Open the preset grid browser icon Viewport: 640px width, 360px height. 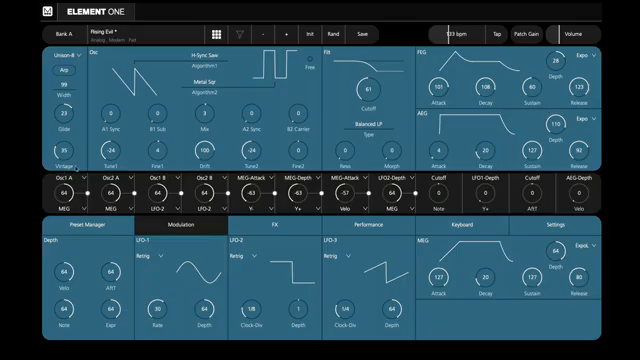coord(216,34)
